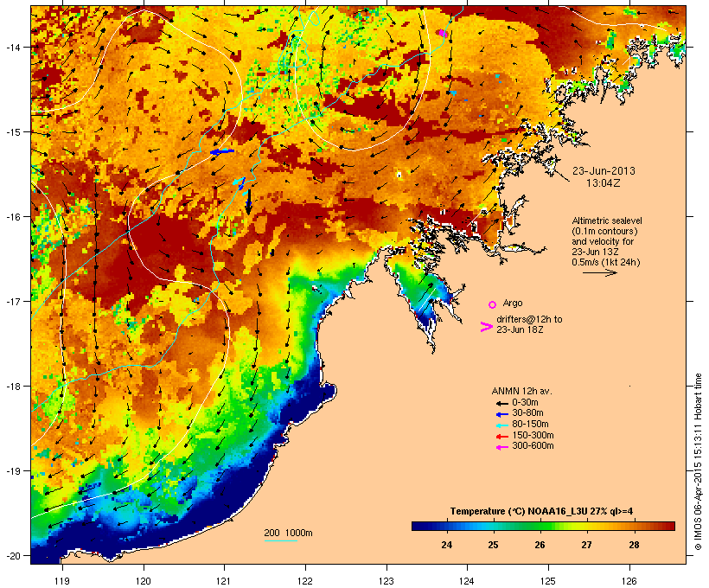This screenshot has width=709, height=588.
Task: Click the latitude label -14
Action: (x=13, y=48)
